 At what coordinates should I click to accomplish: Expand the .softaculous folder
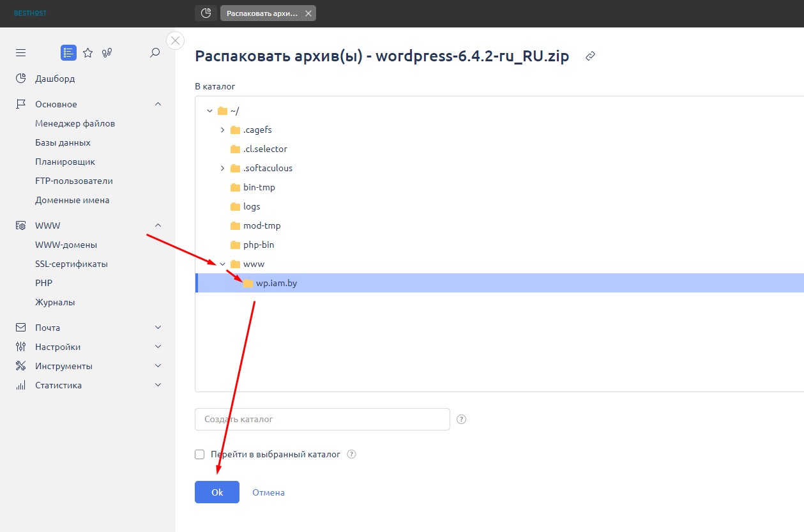click(222, 168)
